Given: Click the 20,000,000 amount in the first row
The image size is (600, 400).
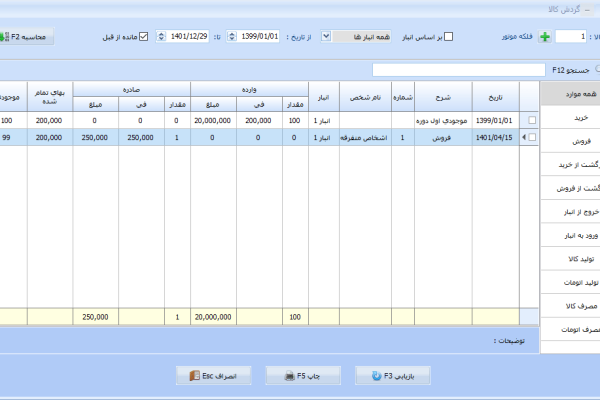Looking at the screenshot, I should (213, 121).
